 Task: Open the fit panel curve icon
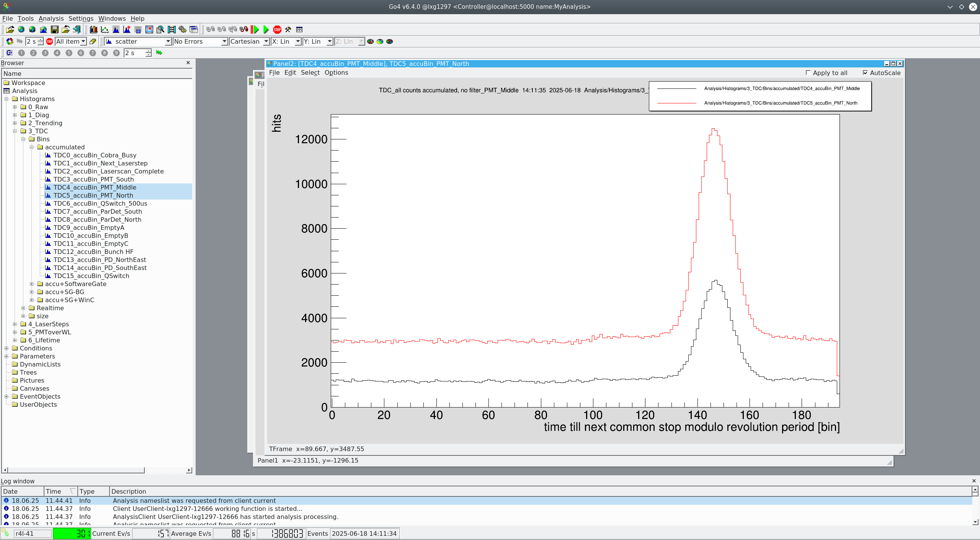(105, 29)
